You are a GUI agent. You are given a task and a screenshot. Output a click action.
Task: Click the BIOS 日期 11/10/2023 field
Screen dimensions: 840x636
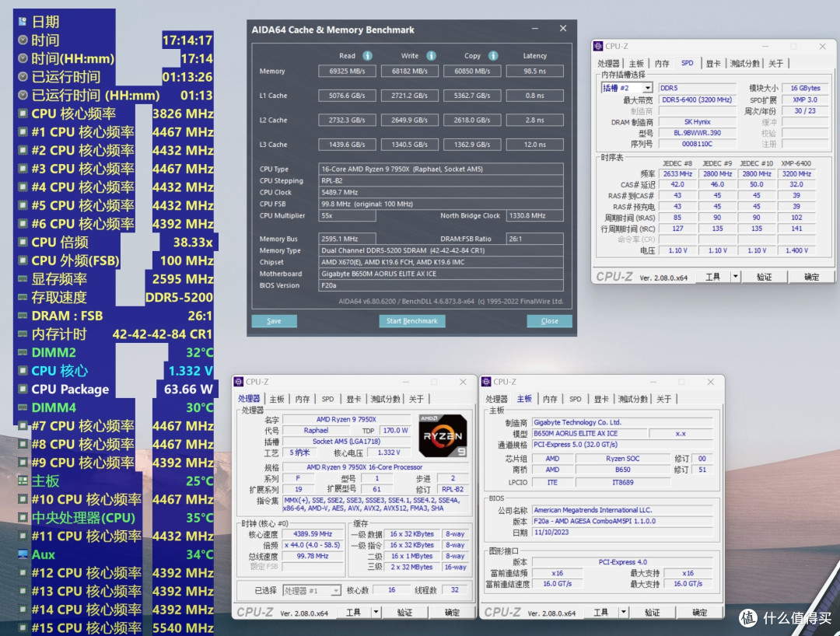(622, 532)
